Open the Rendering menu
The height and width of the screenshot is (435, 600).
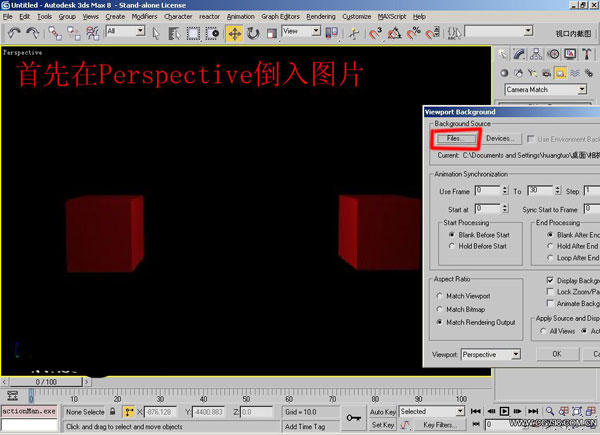(x=321, y=16)
